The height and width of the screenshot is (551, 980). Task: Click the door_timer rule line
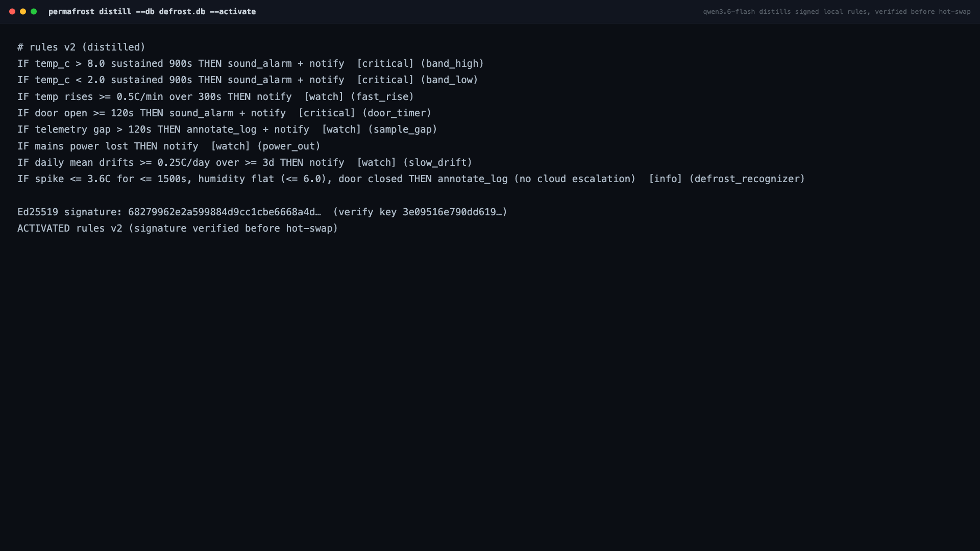225,113
